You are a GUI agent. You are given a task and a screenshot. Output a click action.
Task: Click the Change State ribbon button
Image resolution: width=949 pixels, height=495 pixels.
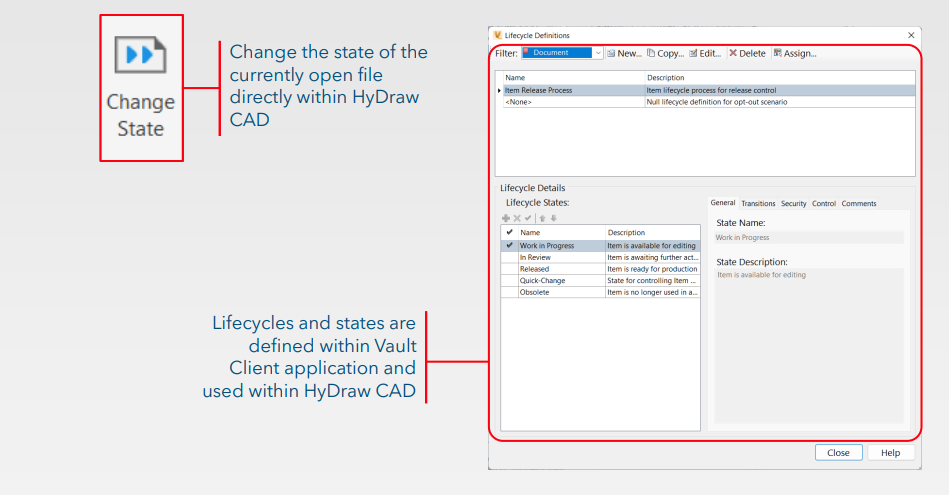(141, 88)
